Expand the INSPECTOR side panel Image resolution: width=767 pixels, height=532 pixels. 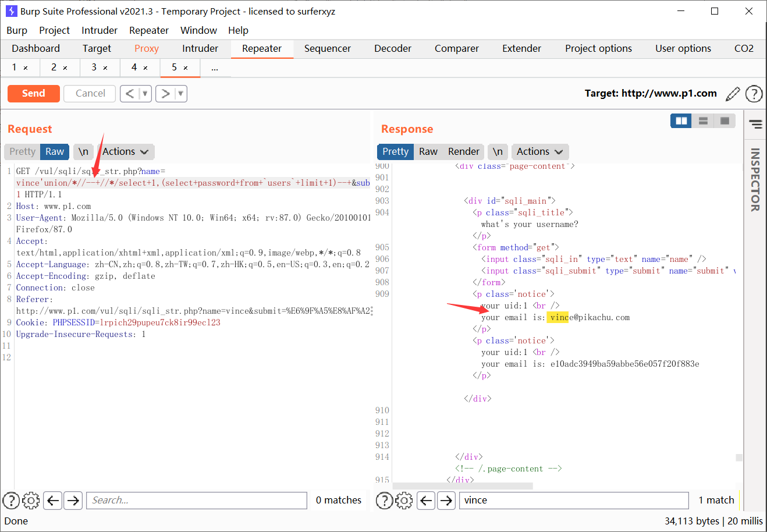(x=755, y=179)
